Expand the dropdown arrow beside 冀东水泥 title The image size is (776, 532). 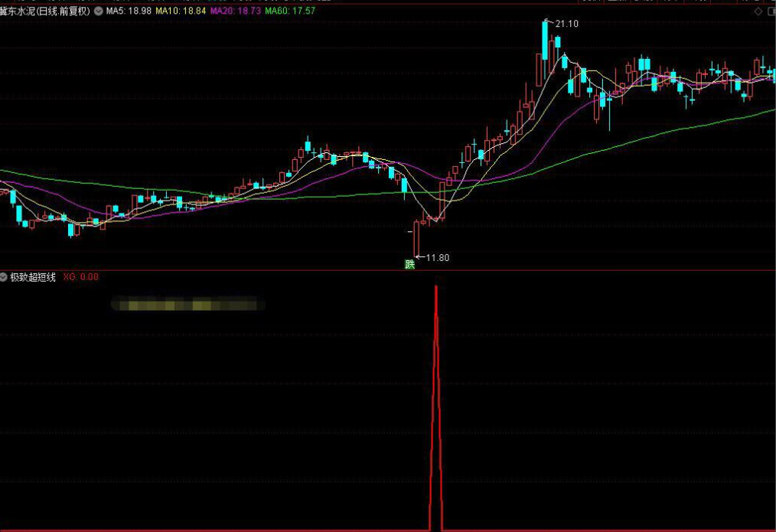(x=98, y=11)
